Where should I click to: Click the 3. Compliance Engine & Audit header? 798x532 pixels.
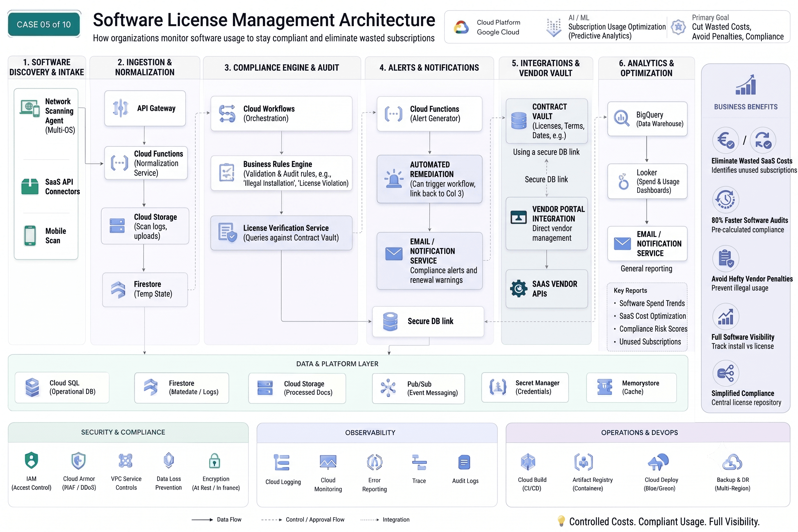click(282, 68)
